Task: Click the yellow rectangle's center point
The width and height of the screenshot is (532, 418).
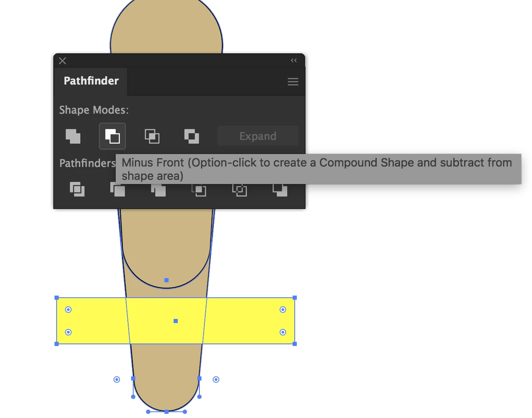Action: coord(176,321)
